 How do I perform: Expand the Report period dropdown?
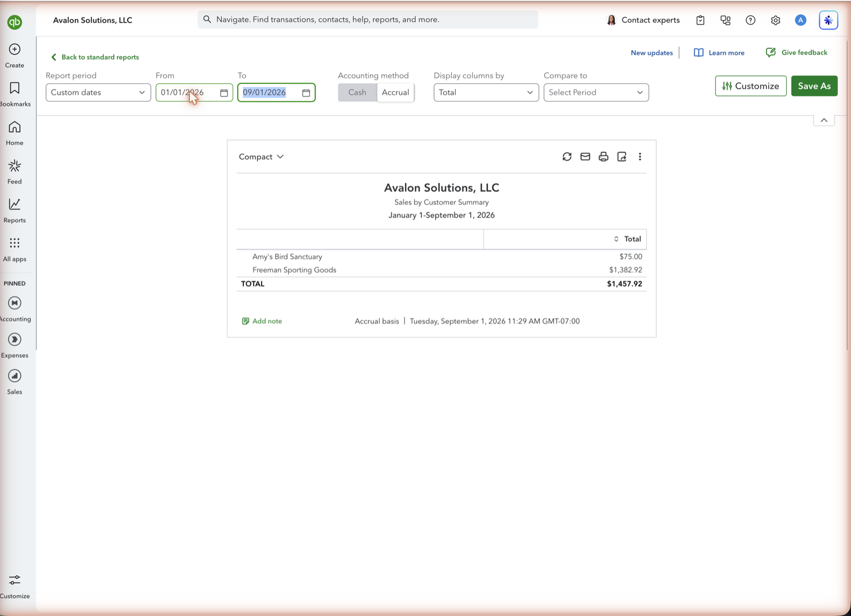click(98, 92)
